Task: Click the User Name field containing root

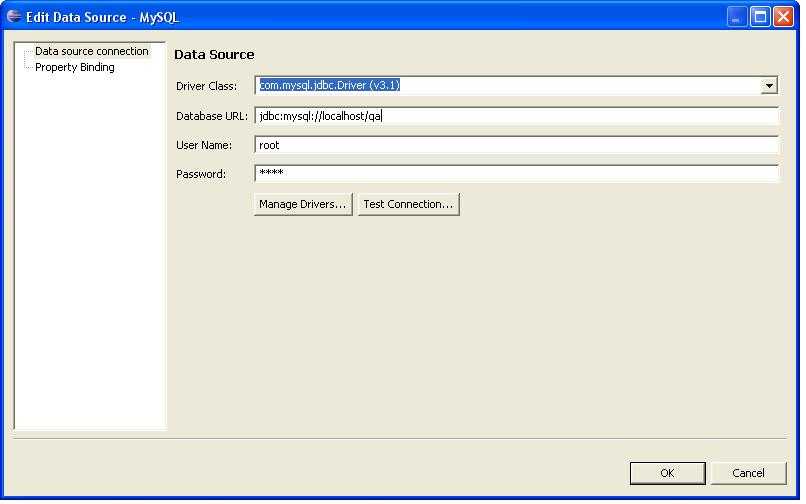Action: [x=516, y=145]
